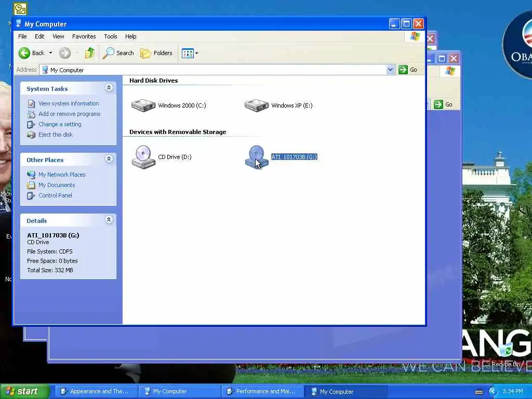532x399 pixels.
Task: Open the Tools menu
Action: [x=110, y=36]
